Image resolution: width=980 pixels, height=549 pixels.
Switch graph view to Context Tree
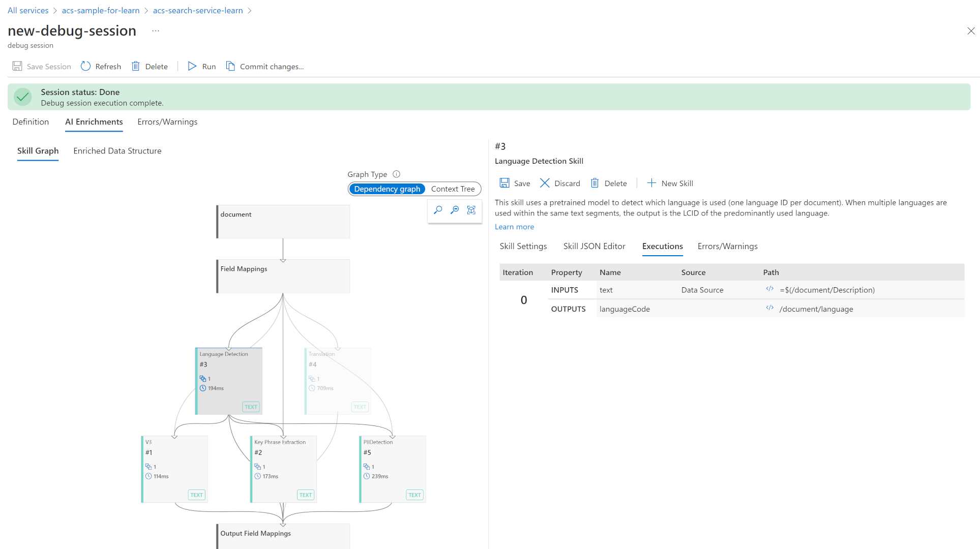pos(452,189)
